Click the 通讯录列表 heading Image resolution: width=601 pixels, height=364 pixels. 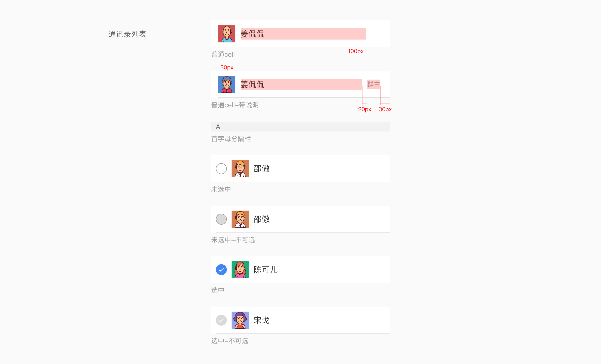coord(127,34)
